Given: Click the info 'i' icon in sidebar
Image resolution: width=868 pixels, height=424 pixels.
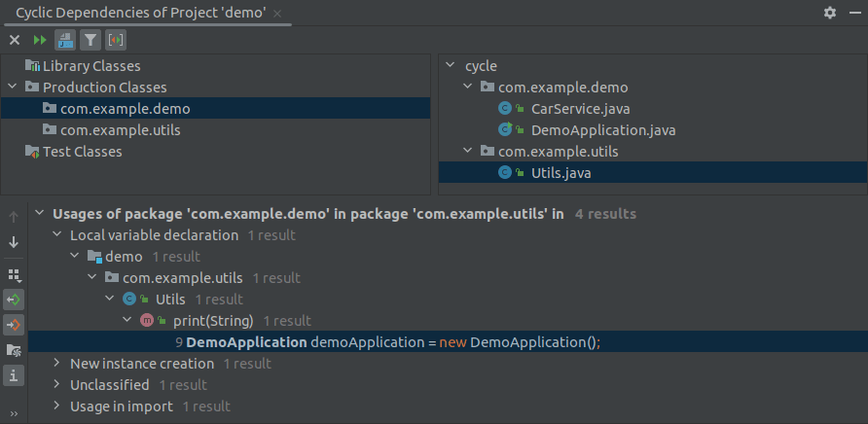Looking at the screenshot, I should pyautogui.click(x=14, y=375).
